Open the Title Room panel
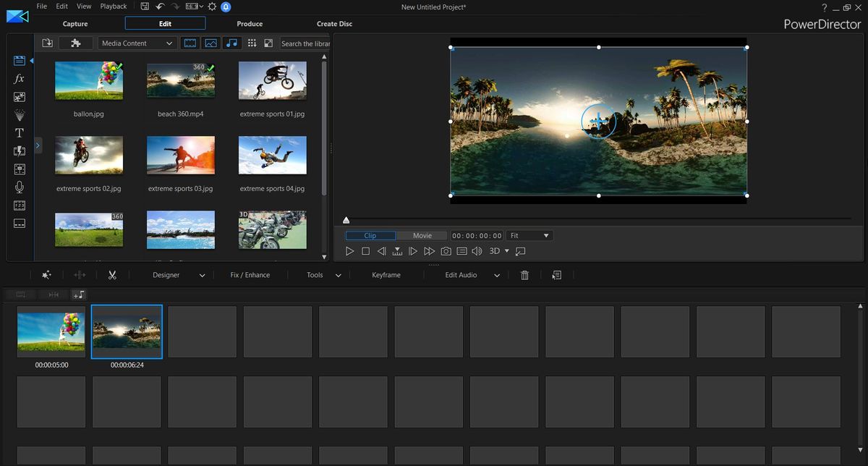Image resolution: width=868 pixels, height=466 pixels. (19, 132)
